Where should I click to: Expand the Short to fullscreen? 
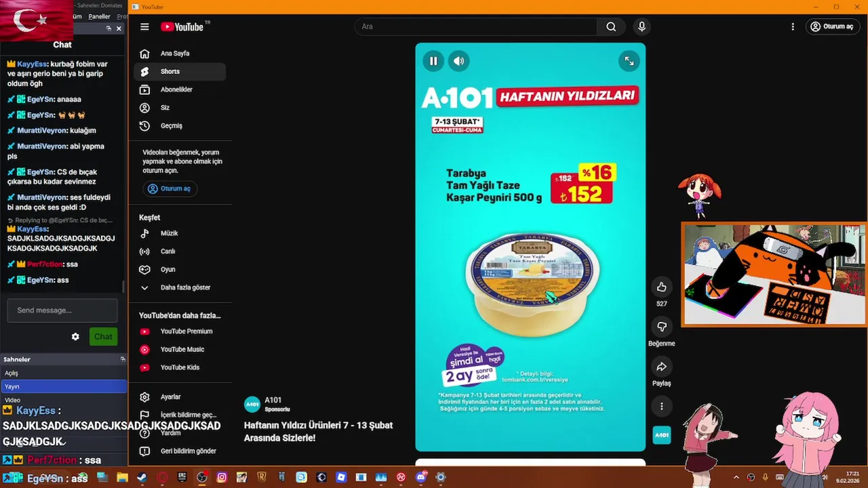[x=629, y=61]
